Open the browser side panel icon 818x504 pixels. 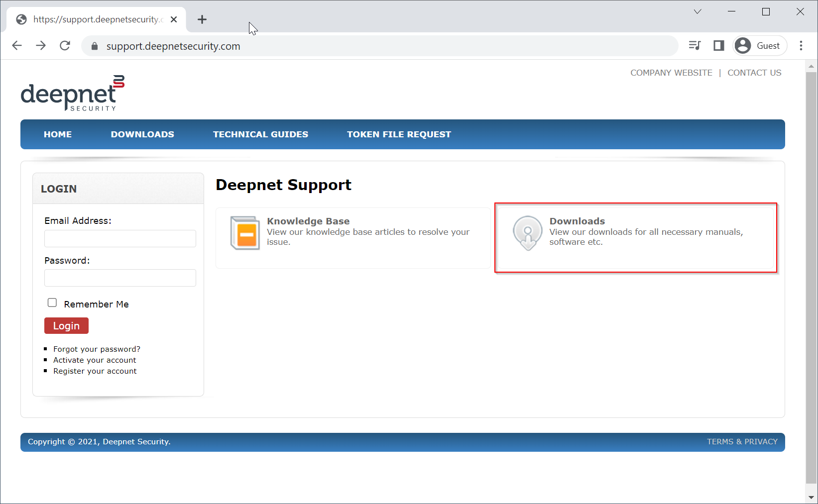pyautogui.click(x=718, y=46)
